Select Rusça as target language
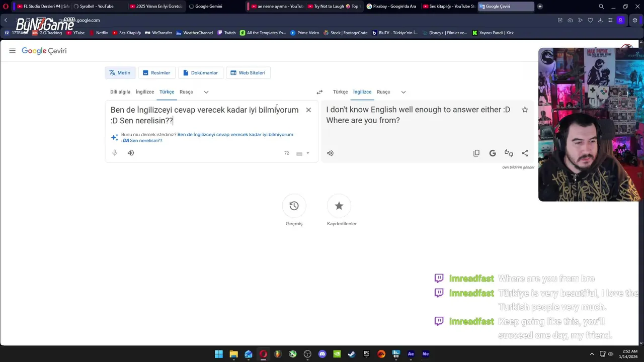This screenshot has height=362, width=644. point(383,92)
